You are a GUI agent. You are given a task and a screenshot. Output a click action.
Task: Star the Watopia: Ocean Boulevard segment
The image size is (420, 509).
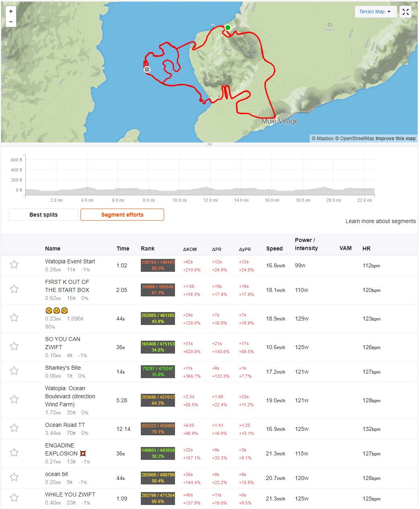[x=14, y=399]
